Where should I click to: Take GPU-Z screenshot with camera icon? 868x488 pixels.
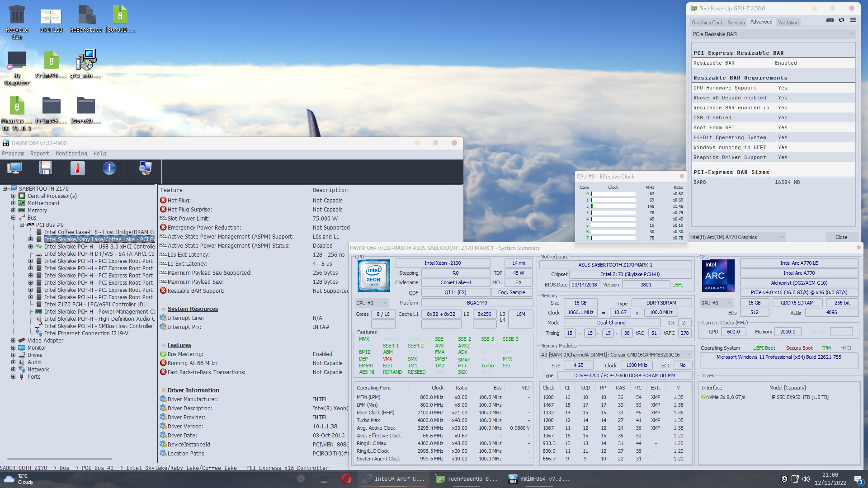(x=830, y=20)
